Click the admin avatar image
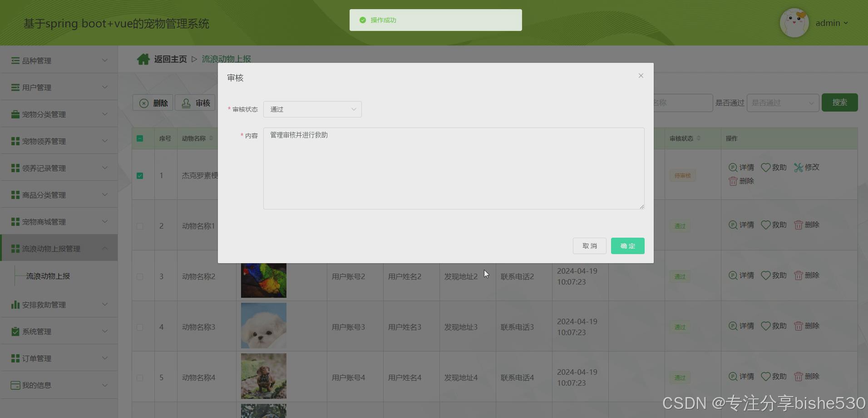 tap(794, 23)
